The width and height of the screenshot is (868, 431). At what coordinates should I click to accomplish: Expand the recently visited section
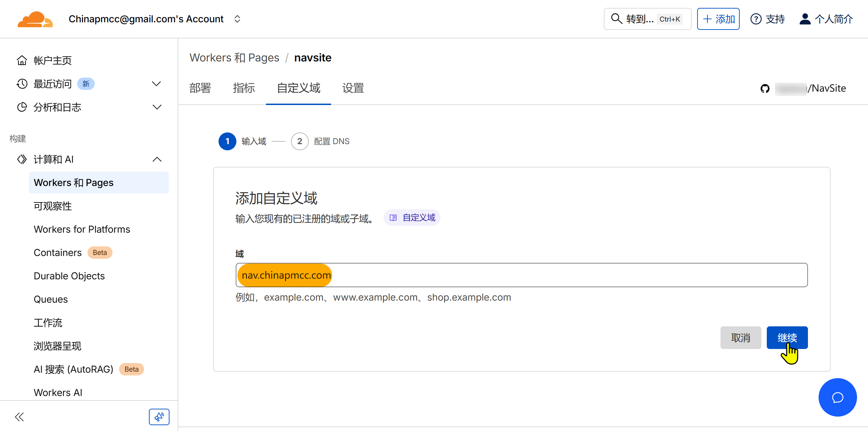click(x=156, y=84)
